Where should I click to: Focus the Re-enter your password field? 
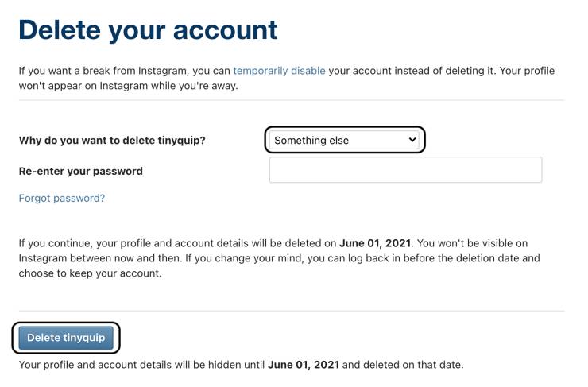[405, 170]
